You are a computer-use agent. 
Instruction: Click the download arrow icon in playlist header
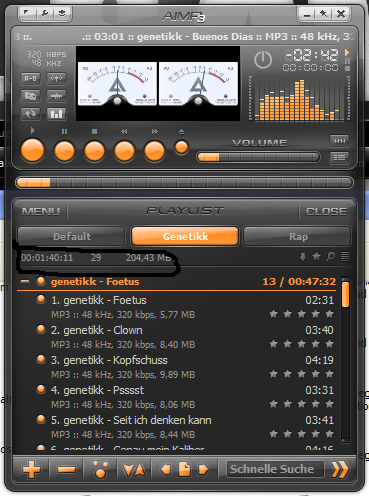[303, 257]
